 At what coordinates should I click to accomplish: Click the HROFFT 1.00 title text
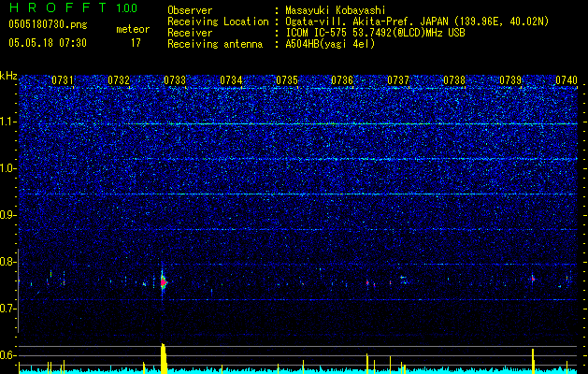tap(73, 7)
